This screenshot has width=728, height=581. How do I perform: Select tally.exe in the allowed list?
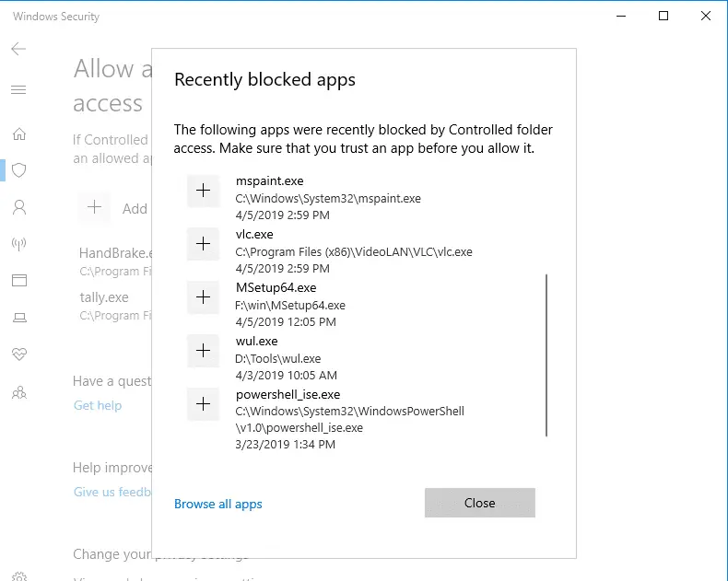click(x=115, y=306)
